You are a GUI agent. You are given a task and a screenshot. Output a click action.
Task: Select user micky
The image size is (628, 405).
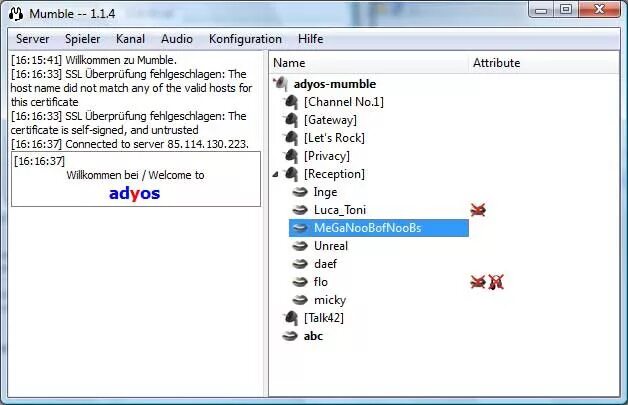point(330,300)
